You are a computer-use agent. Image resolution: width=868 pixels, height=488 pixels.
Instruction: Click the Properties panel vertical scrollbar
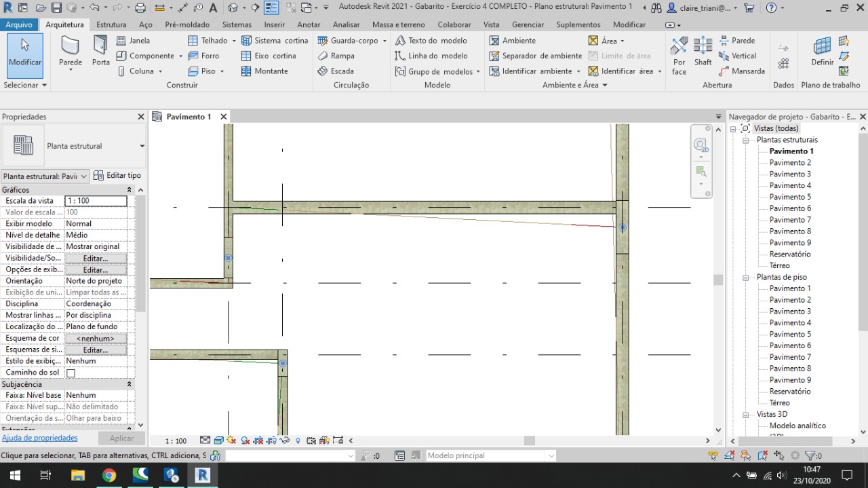click(141, 255)
